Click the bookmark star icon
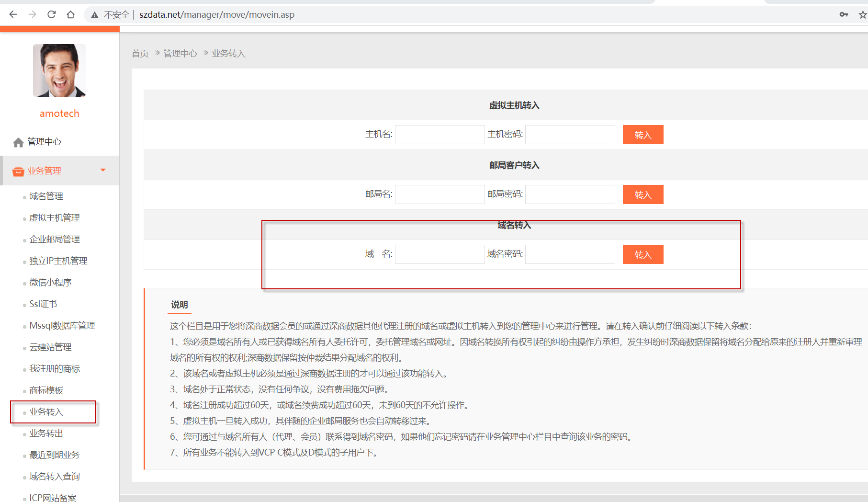This screenshot has width=868, height=502. click(861, 14)
